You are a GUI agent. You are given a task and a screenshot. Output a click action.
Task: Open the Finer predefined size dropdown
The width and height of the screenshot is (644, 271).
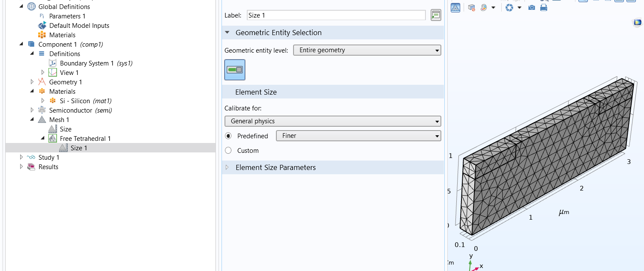[x=358, y=136]
